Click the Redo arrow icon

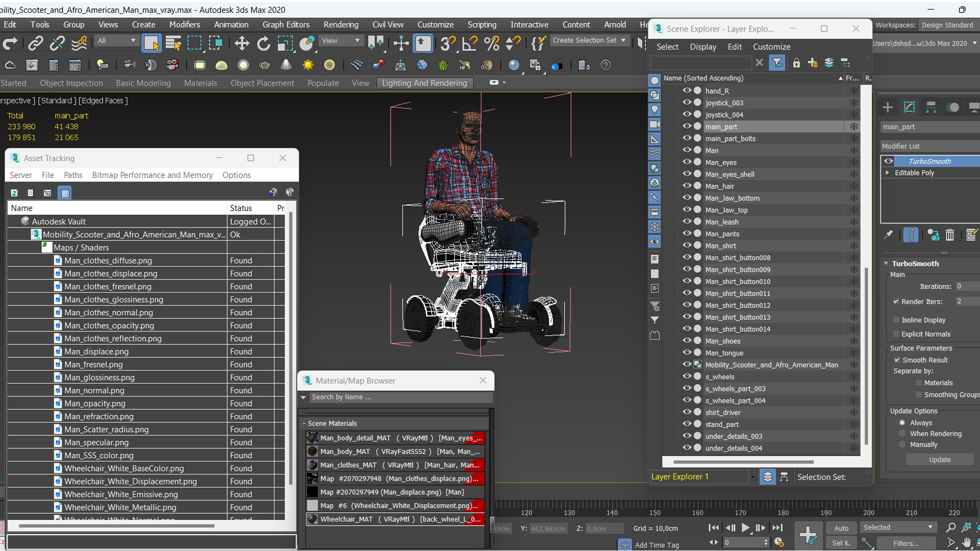tap(10, 43)
